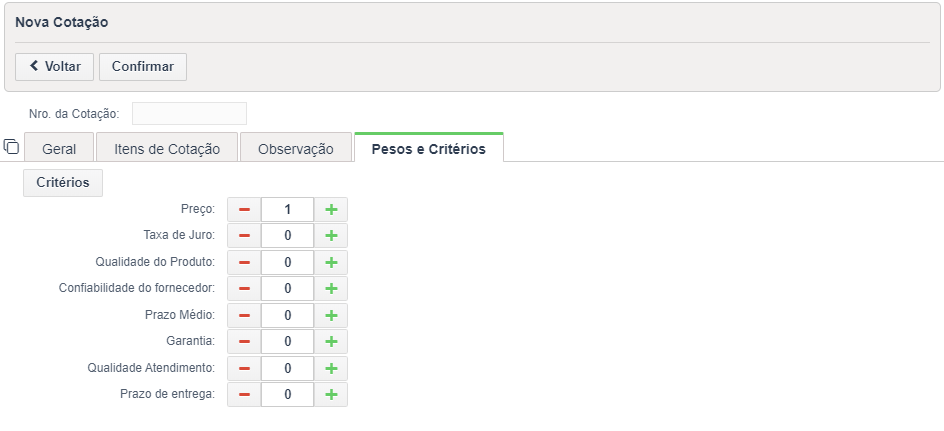The image size is (944, 431).
Task: Click the Nro. da Cotação field
Action: (x=189, y=114)
